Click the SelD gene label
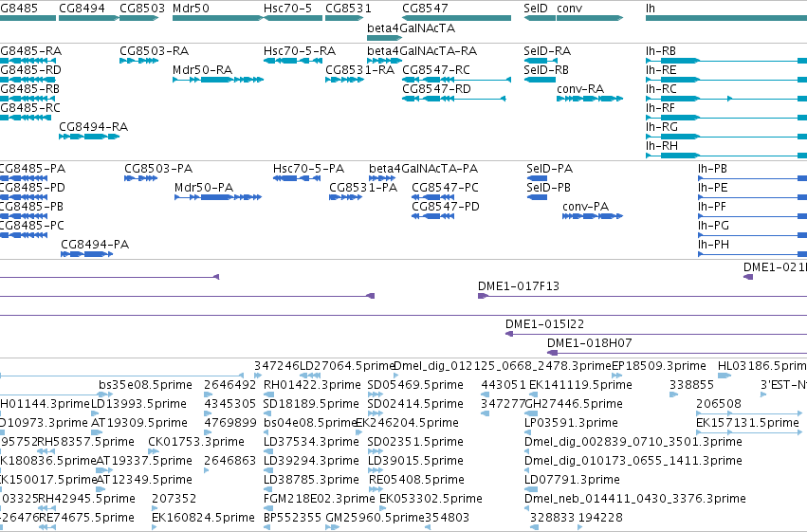The width and height of the screenshot is (807, 532). click(x=536, y=9)
